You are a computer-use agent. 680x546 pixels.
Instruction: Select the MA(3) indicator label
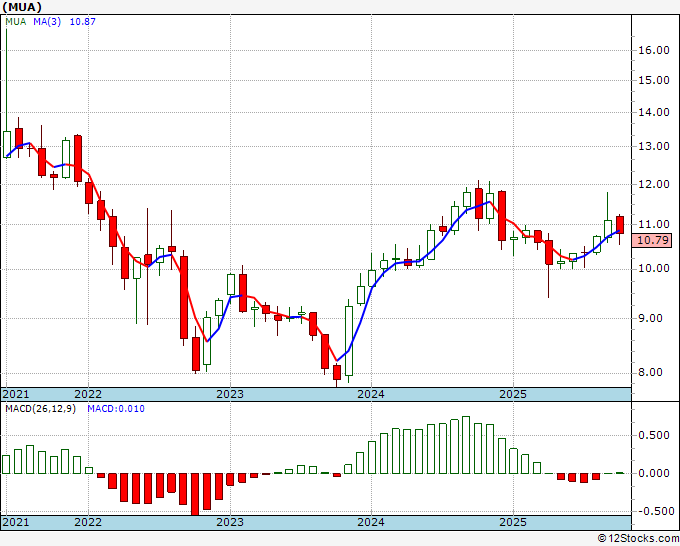click(x=47, y=22)
